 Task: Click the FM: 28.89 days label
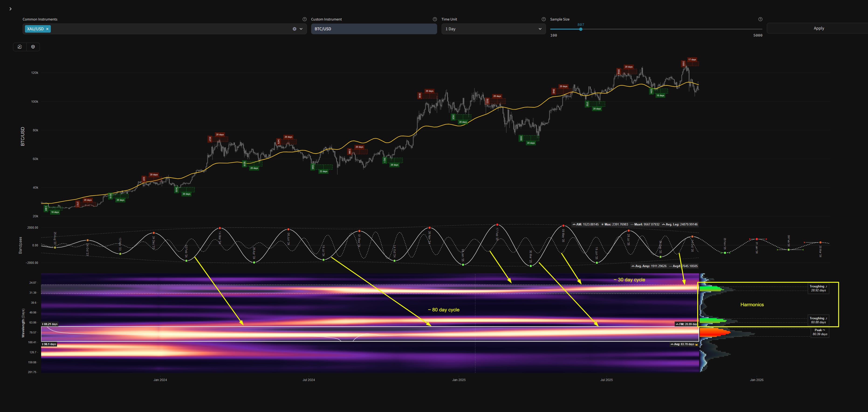(686, 324)
